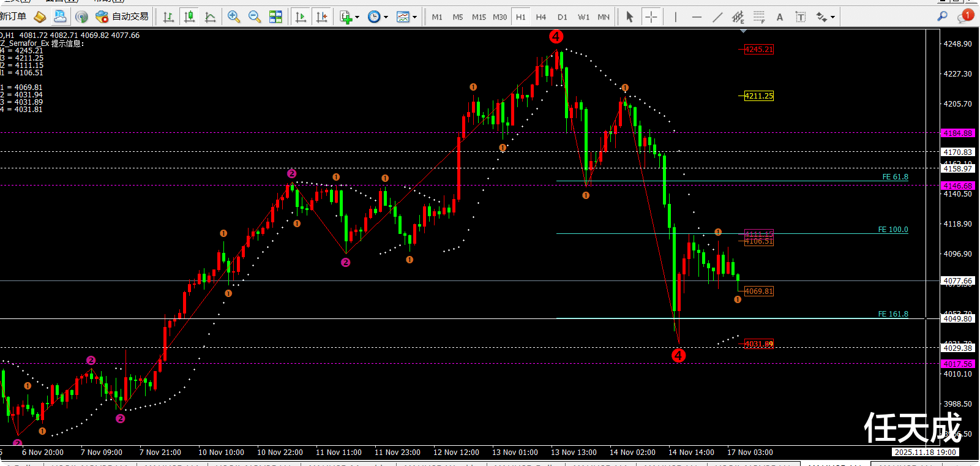This screenshot has height=466, width=980.
Task: Switch to the H4 timeframe
Action: click(x=541, y=17)
